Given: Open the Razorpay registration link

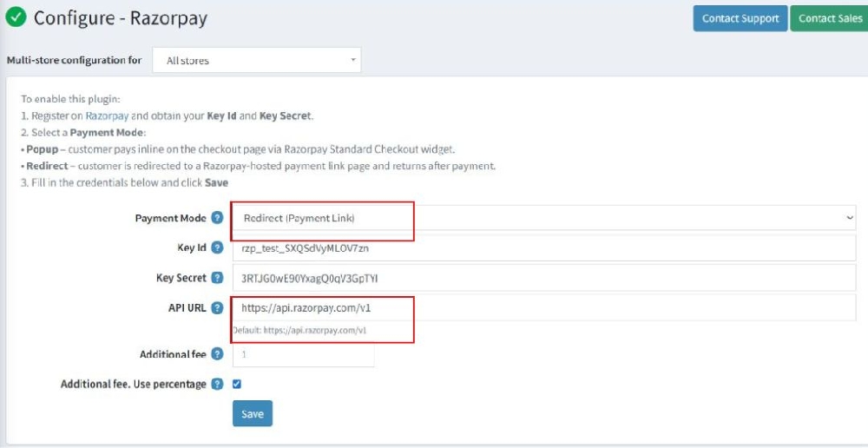Looking at the screenshot, I should pos(107,116).
